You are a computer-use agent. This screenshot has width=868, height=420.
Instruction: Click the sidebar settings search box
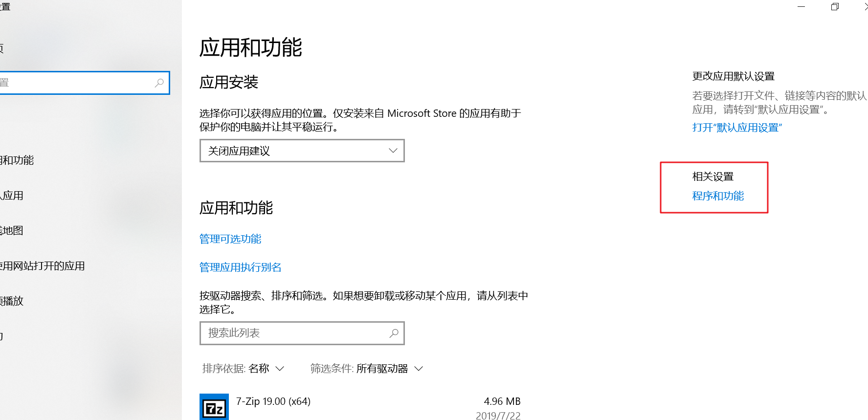[x=84, y=83]
